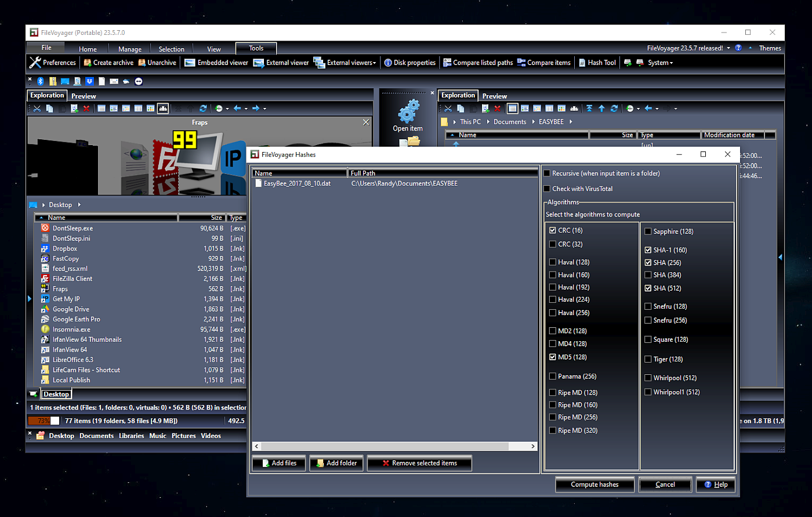Click the red Delete icon in left pane
This screenshot has height=517, width=812.
tap(86, 109)
